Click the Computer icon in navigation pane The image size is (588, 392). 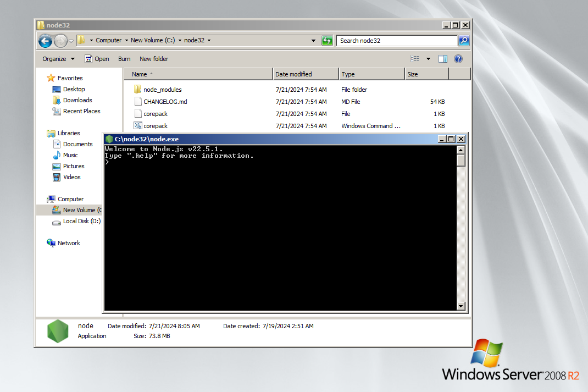coord(51,199)
